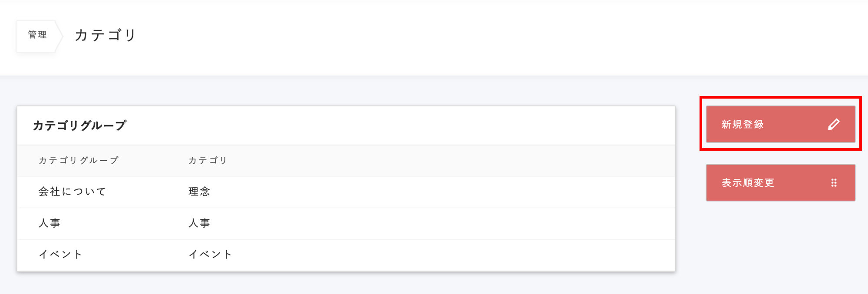Click the grey table header row
Screen dimensions: 868x294
tap(434, 161)
